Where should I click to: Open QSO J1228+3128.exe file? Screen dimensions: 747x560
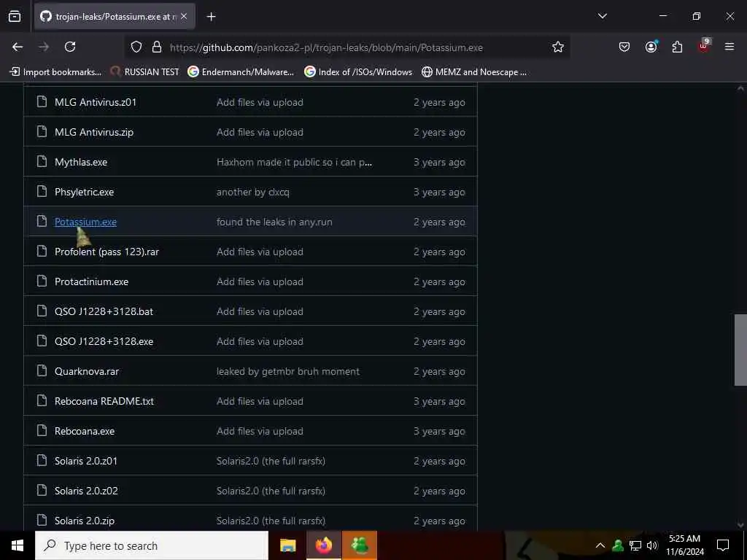pos(104,342)
